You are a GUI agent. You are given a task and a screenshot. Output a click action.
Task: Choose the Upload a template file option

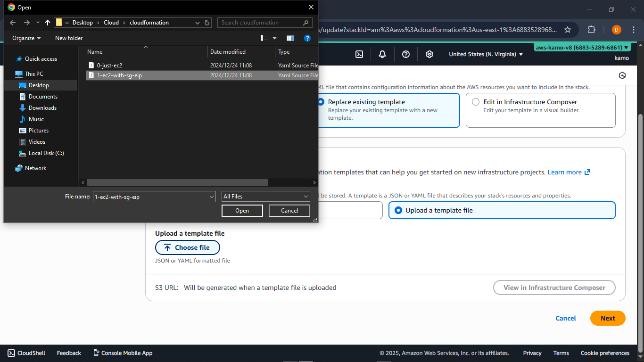tap(398, 210)
